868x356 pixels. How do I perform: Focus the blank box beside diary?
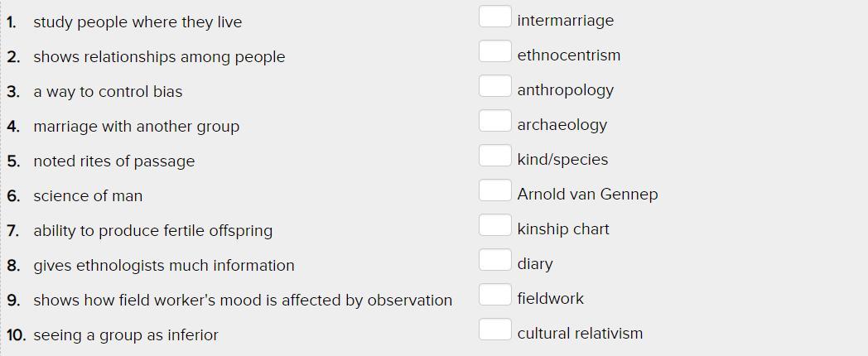pos(494,260)
